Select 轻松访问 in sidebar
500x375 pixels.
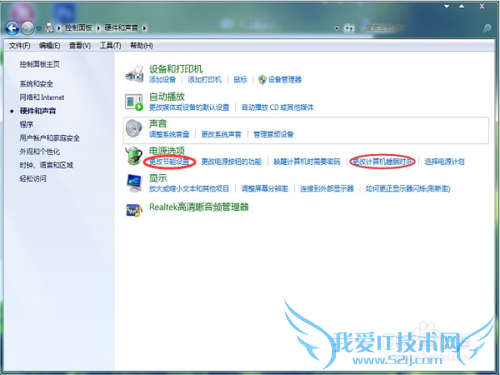click(x=33, y=179)
